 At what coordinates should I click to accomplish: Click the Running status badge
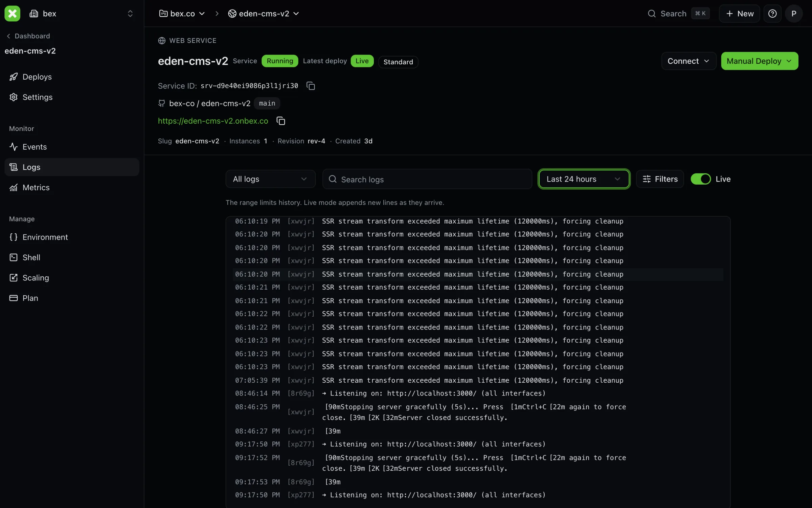[x=280, y=61]
